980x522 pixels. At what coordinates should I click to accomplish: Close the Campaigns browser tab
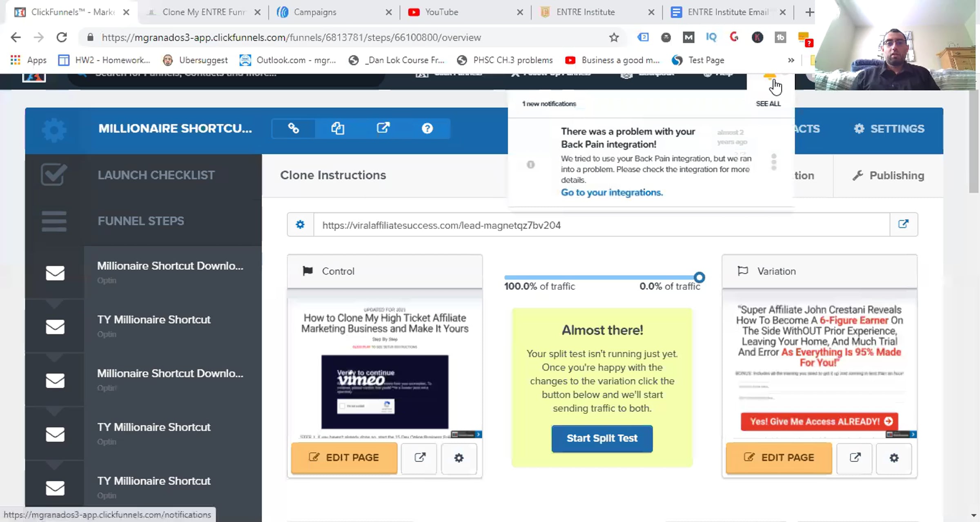coord(388,12)
